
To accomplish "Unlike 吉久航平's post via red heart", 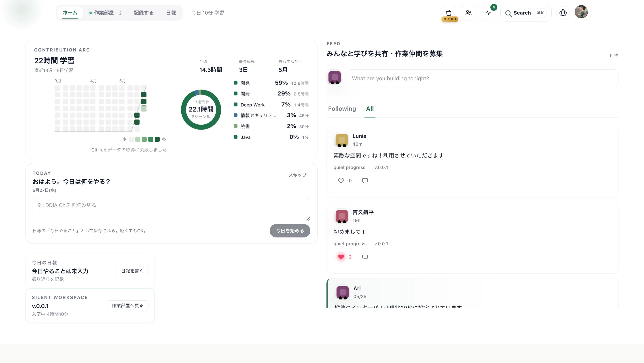I will pyautogui.click(x=341, y=257).
